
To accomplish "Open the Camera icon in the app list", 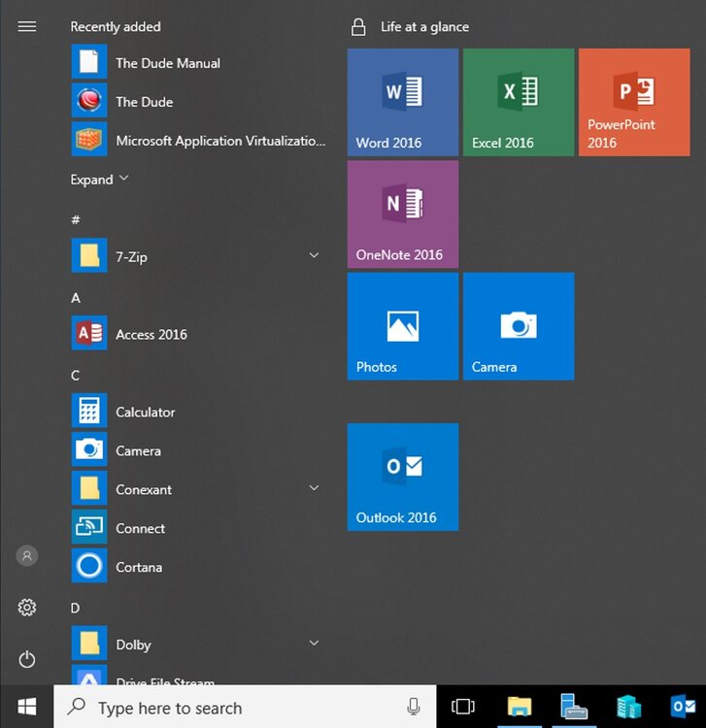I will point(89,449).
